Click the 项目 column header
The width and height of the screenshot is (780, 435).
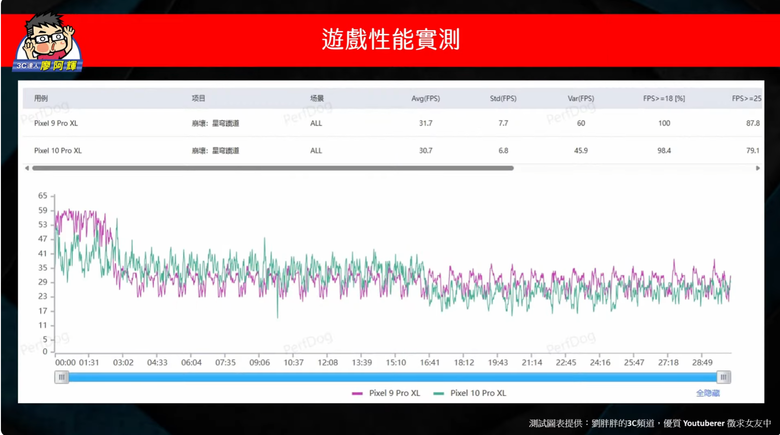click(198, 99)
